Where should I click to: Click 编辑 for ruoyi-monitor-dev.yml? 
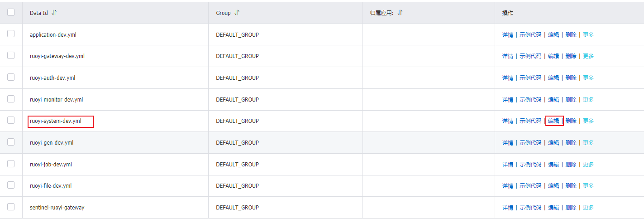[x=553, y=100]
